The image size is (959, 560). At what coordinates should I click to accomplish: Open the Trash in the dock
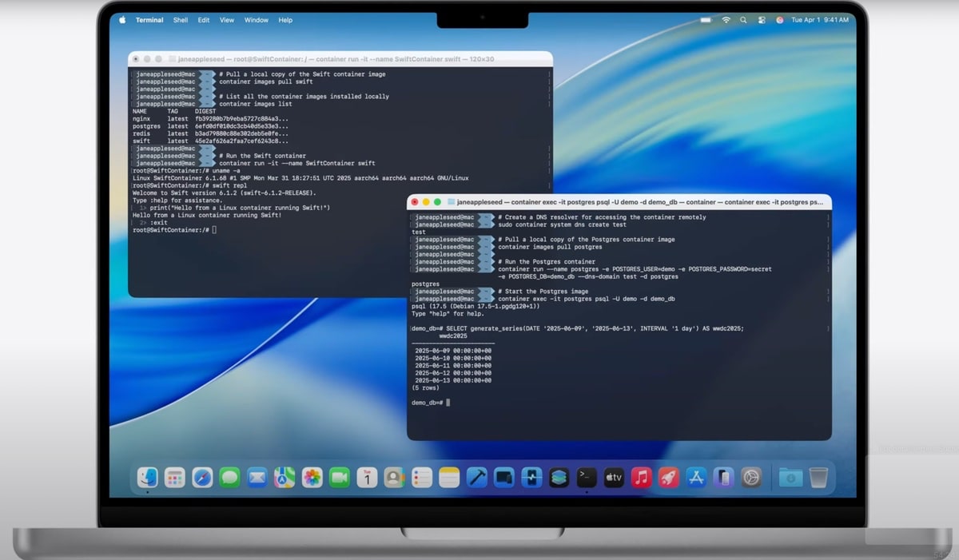818,478
